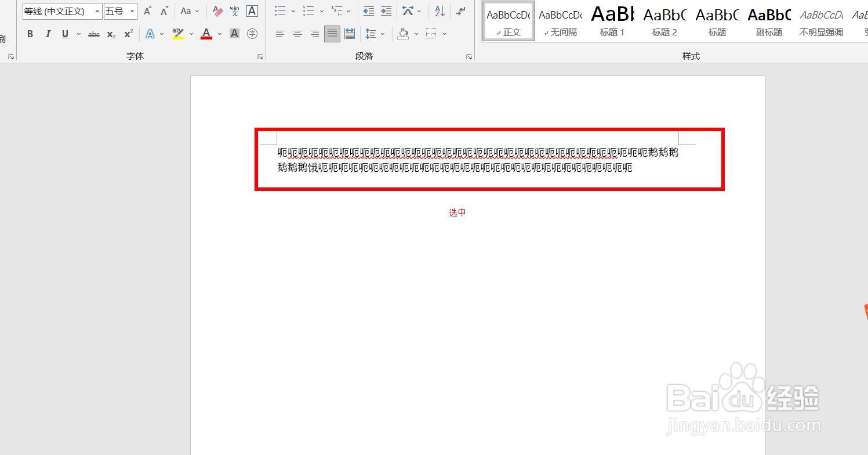868x455 pixels.
Task: Open the 段落 paragraph dialog launcher
Action: pyautogui.click(x=469, y=57)
